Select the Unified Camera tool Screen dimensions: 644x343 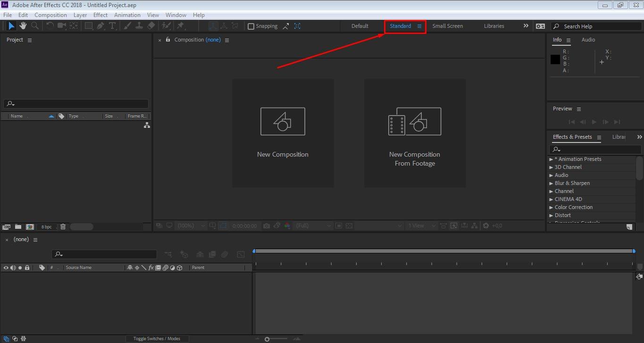coord(62,26)
